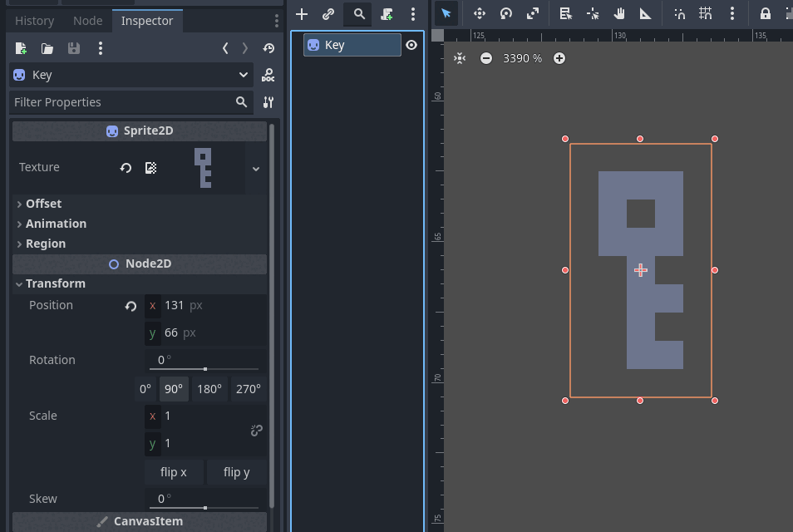
Task: Open the Key object selector dropdown
Action: [x=131, y=75]
